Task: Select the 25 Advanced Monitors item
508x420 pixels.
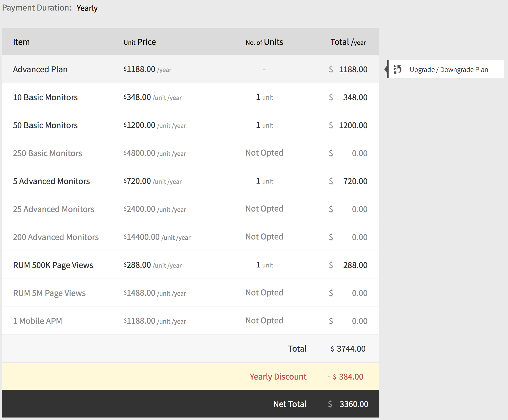Action: 53,209
